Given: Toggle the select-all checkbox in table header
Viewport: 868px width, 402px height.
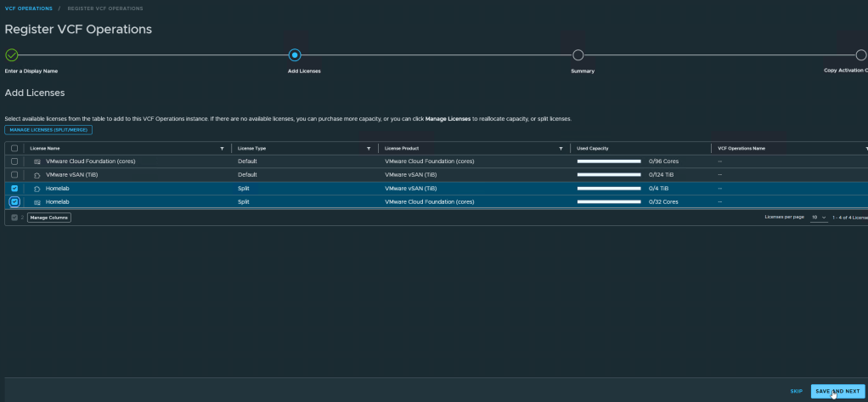Looking at the screenshot, I should 14,148.
